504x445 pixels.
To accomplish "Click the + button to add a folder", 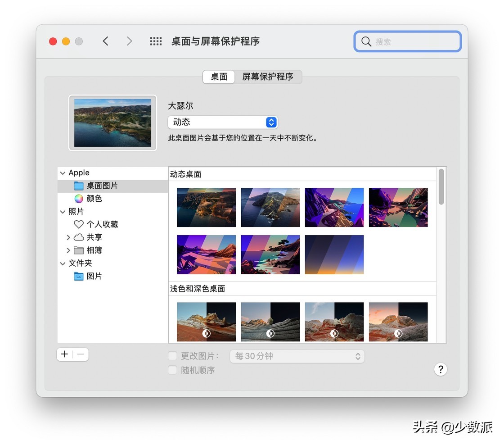I will coord(64,354).
